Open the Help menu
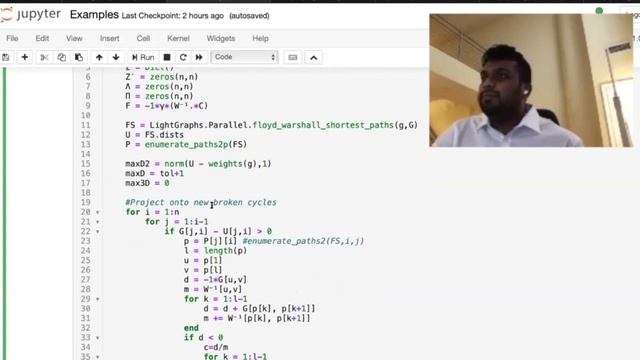Screen dimensions: 640x360 coord(260,38)
